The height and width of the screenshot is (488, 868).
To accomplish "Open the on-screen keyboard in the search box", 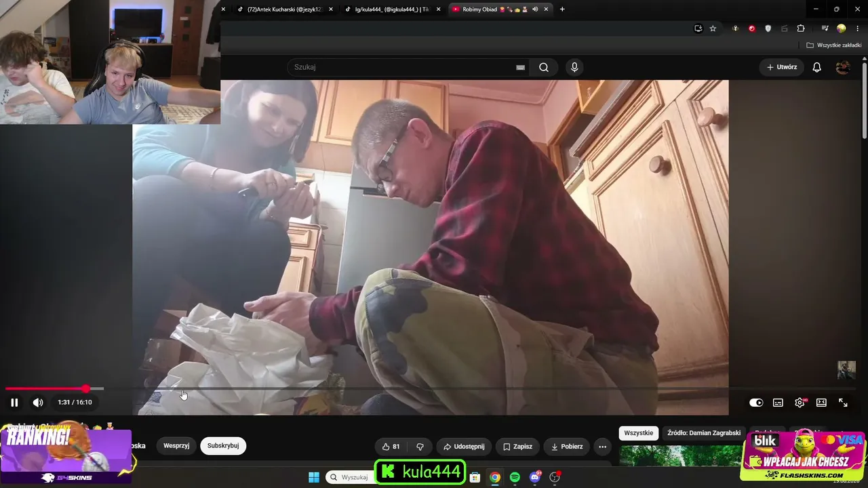I will [520, 67].
